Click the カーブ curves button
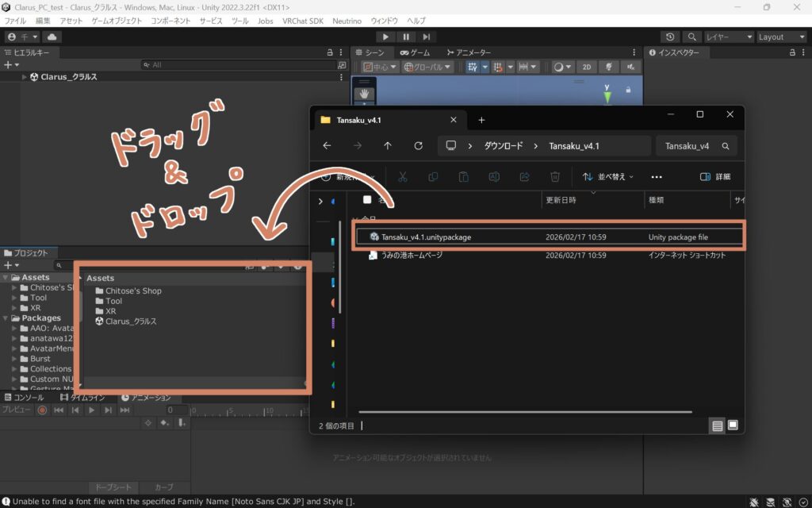This screenshot has width=812, height=508. coord(163,487)
